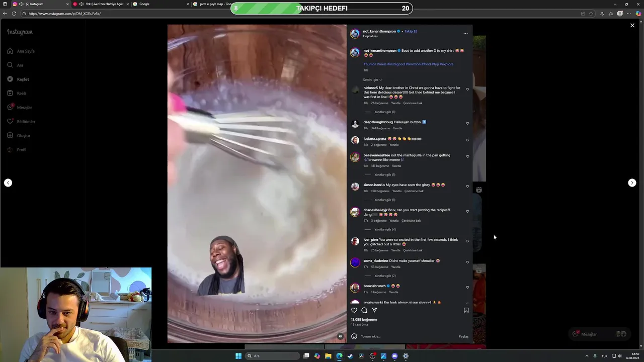
Task: Open not_kenanthompson profile from header username
Action: click(x=379, y=31)
